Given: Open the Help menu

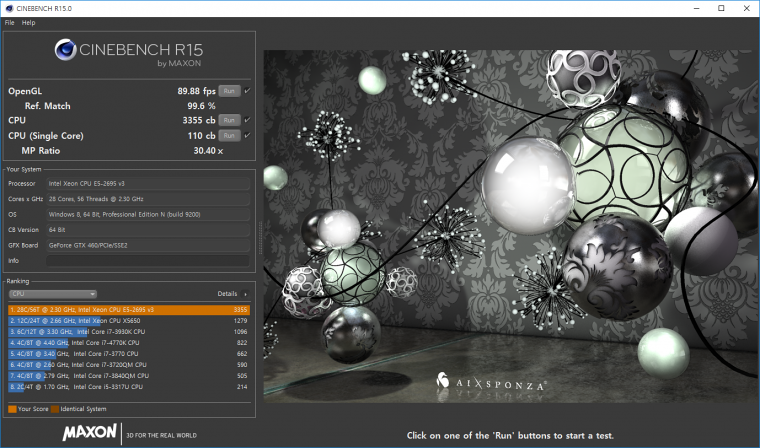Looking at the screenshot, I should tap(29, 22).
